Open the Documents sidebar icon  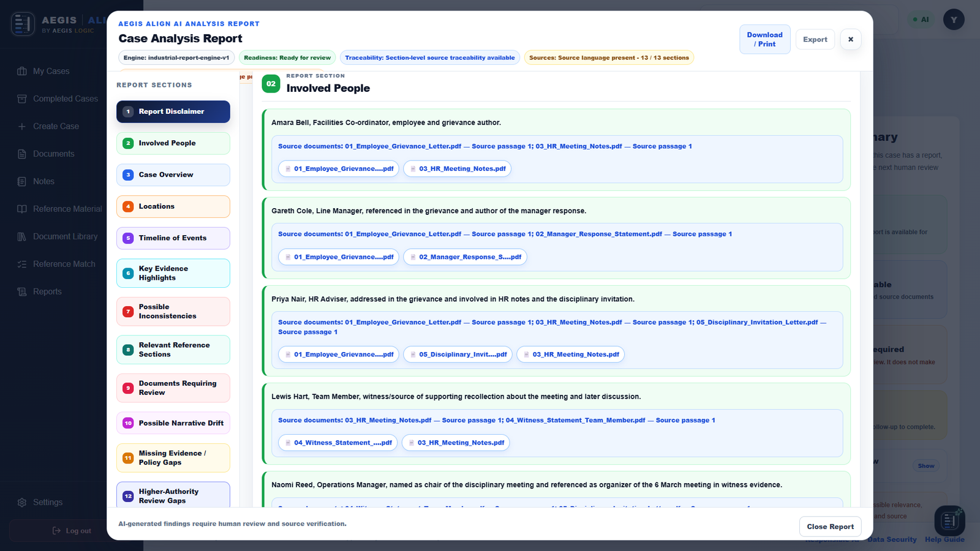point(22,154)
